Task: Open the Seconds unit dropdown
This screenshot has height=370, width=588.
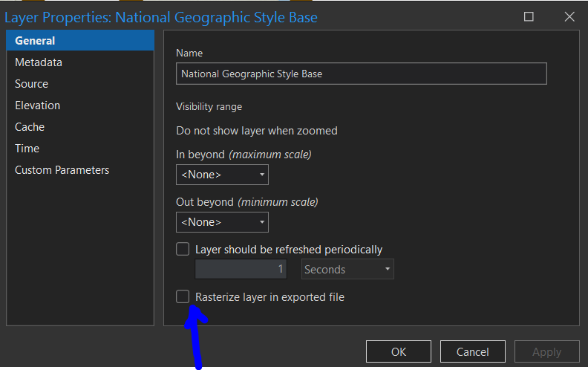Action: [x=347, y=269]
